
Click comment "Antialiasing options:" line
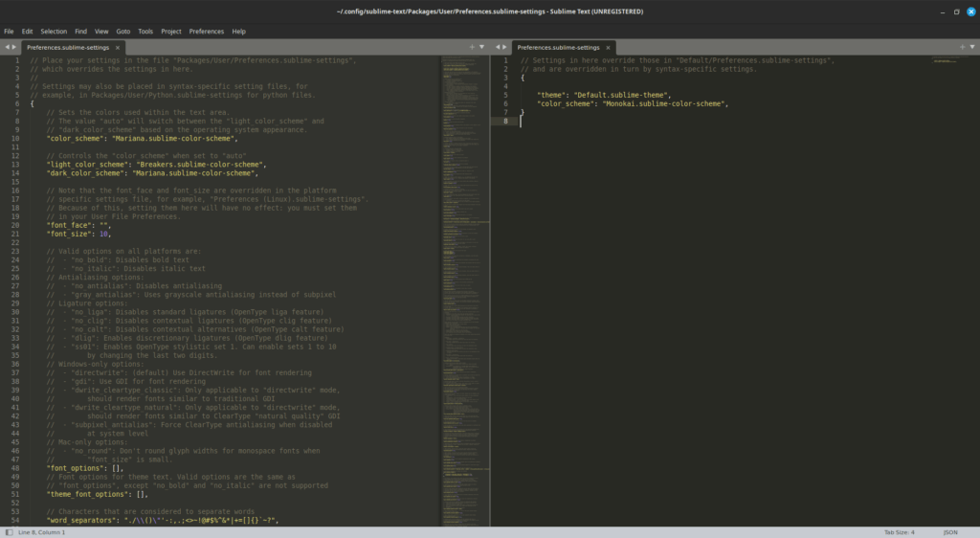pos(95,278)
